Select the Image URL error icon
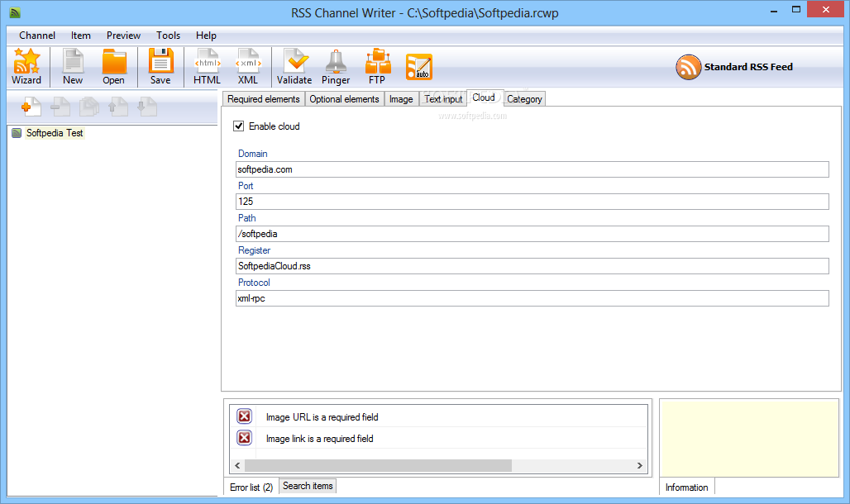This screenshot has height=504, width=850. pos(245,416)
